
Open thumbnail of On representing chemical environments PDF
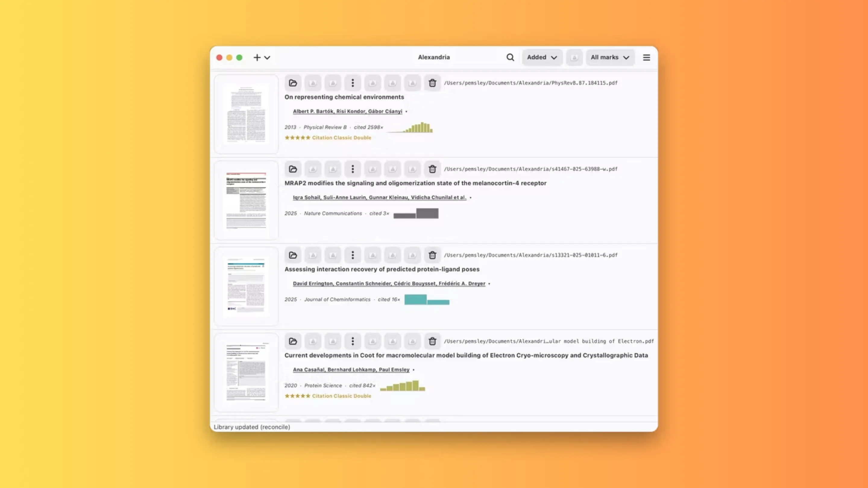point(246,114)
